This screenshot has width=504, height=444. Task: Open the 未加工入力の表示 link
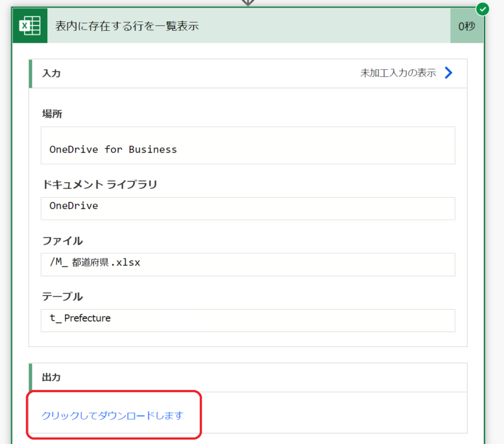coord(398,73)
